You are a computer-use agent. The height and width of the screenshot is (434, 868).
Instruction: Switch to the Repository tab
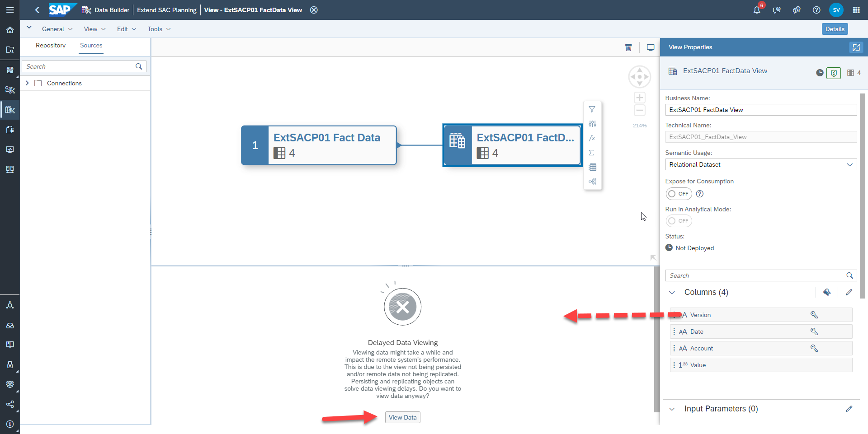tap(50, 45)
